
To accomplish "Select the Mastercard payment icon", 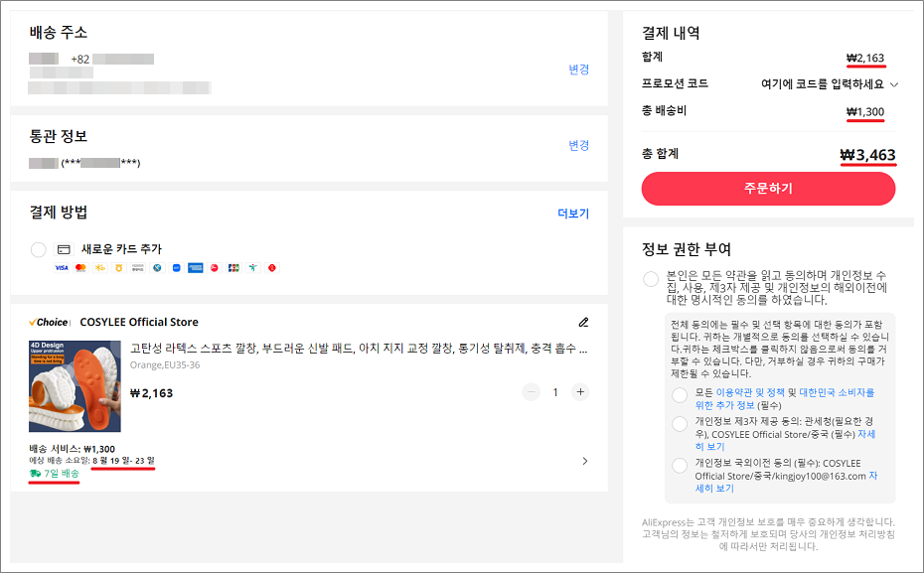I will (x=78, y=268).
